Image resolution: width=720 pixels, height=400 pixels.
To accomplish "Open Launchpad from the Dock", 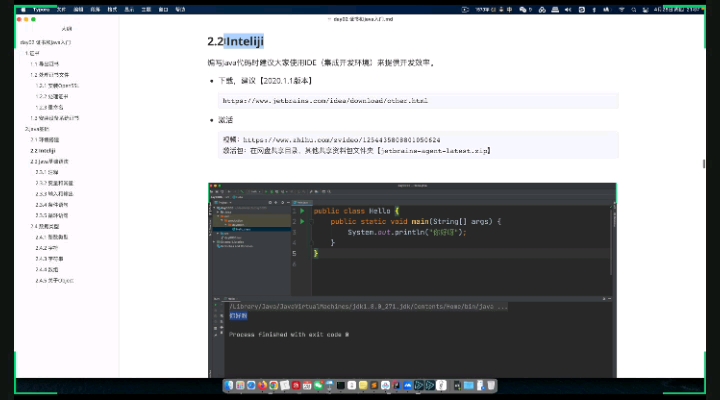I will click(x=240, y=385).
